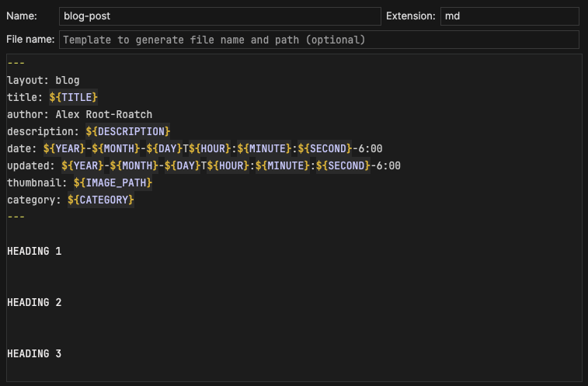Click the Name field containing blog-post
Screen dimensions: 588x386
pyautogui.click(x=219, y=16)
